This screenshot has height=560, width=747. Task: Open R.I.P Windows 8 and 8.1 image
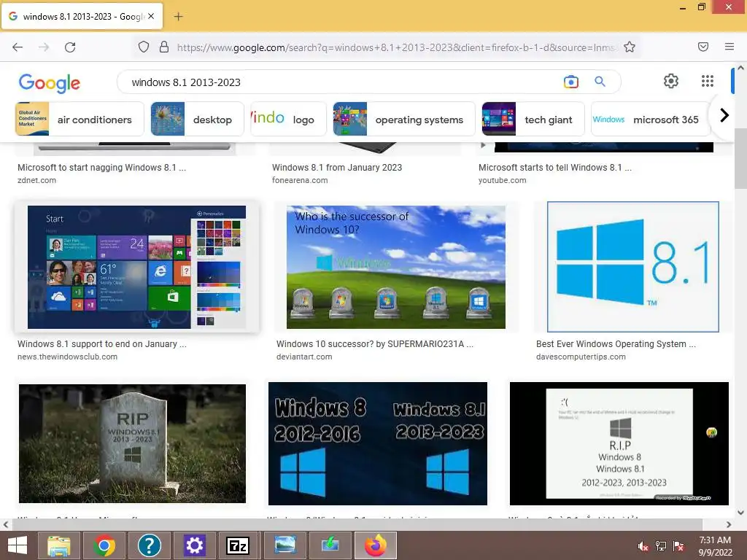[619, 443]
